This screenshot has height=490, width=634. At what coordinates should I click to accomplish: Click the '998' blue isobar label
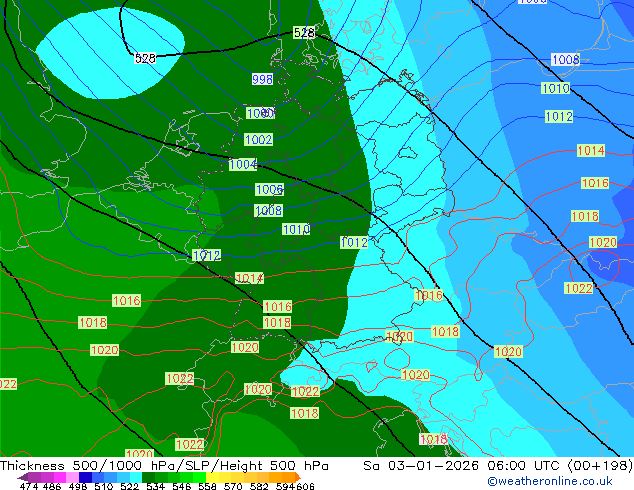pos(262,79)
